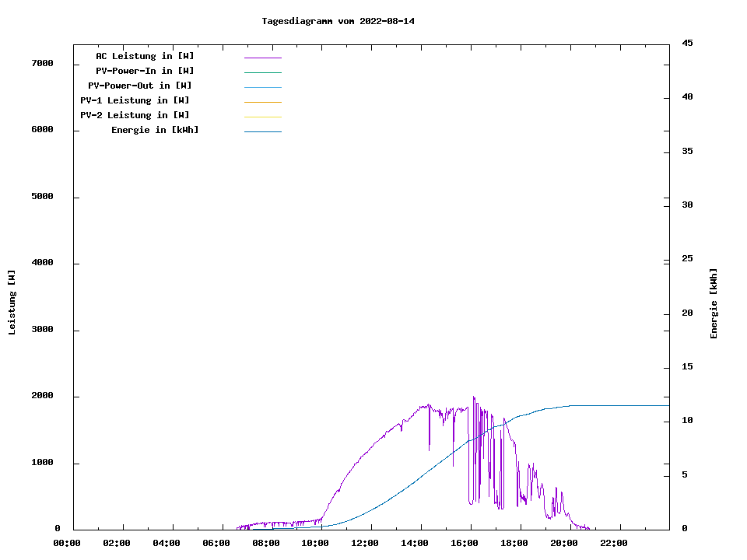Viewport: 747px width, 560px height.
Task: Click the gray PV-1 legend line sample
Action: pyautogui.click(x=262, y=102)
